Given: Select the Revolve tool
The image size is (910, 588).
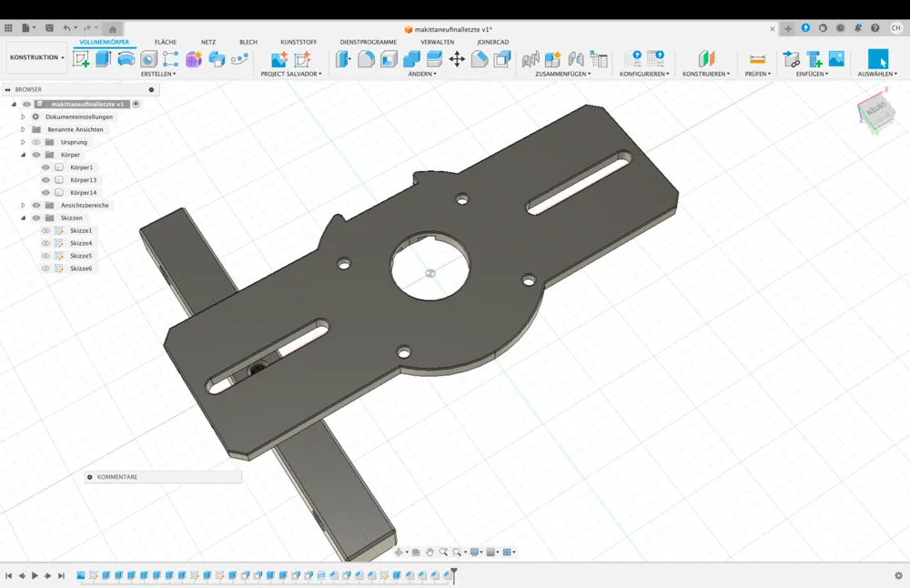Looking at the screenshot, I should pyautogui.click(x=126, y=58).
